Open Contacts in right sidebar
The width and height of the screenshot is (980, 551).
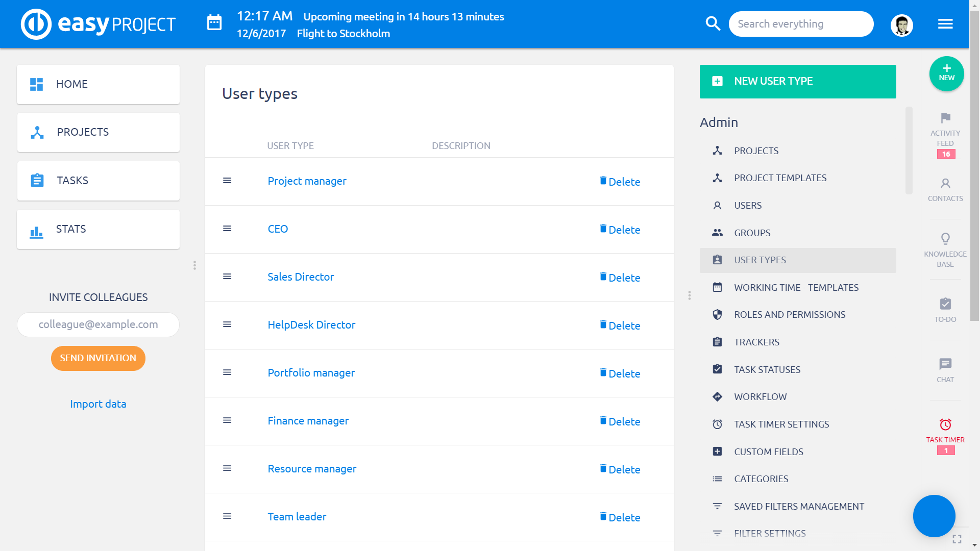945,190
